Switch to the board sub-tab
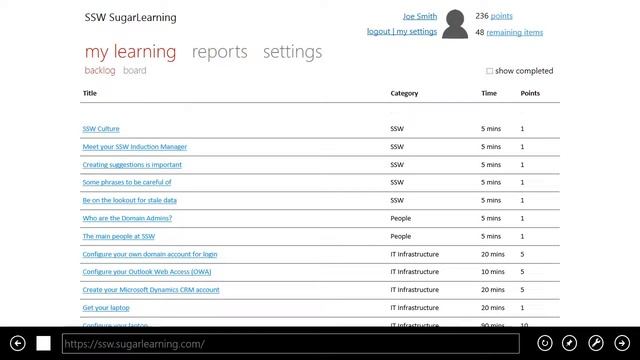The height and width of the screenshot is (360, 640). point(135,71)
